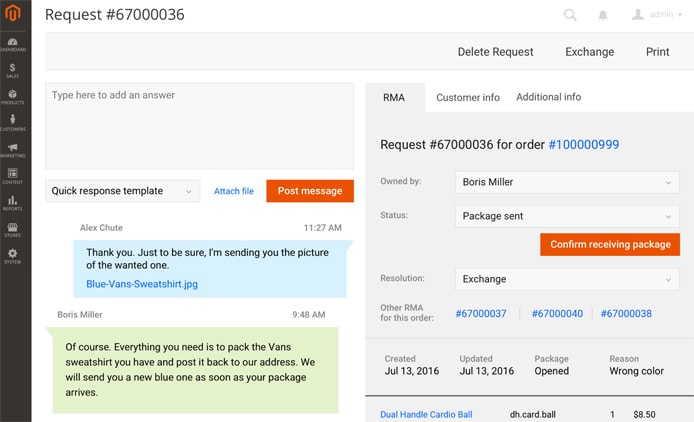This screenshot has width=694, height=422.
Task: Open the Products sidebar menu
Action: pyautogui.click(x=12, y=97)
